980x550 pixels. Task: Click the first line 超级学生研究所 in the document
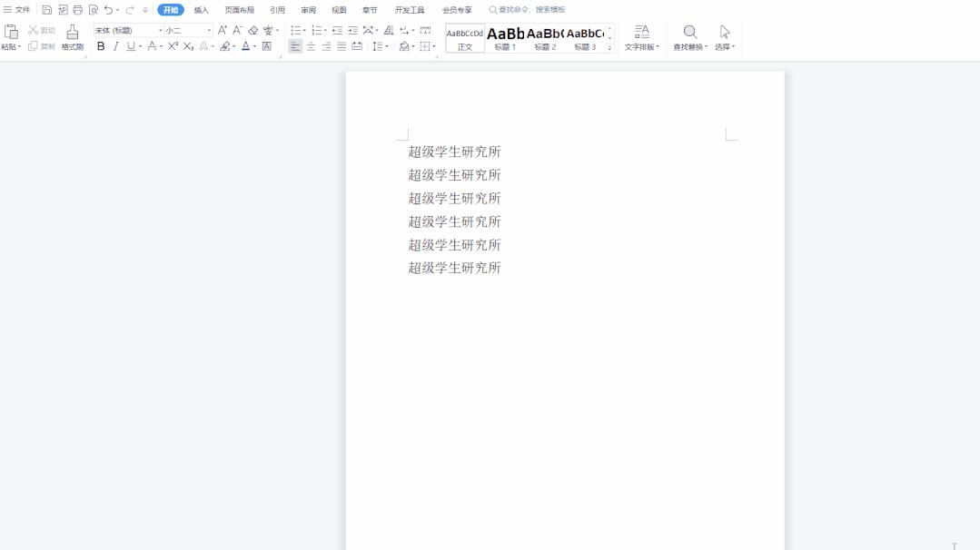click(454, 152)
